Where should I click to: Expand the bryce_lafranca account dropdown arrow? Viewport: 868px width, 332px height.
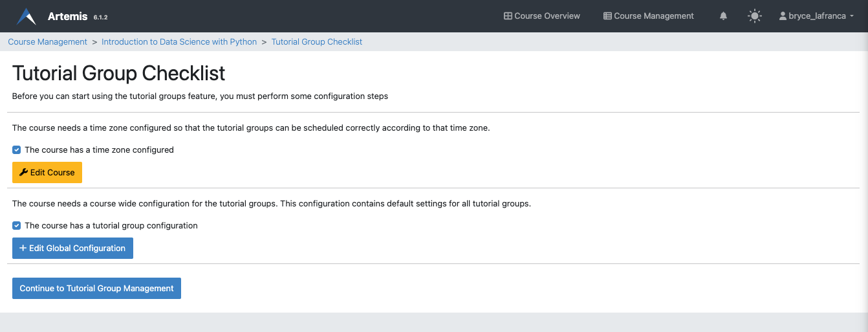[x=852, y=16]
